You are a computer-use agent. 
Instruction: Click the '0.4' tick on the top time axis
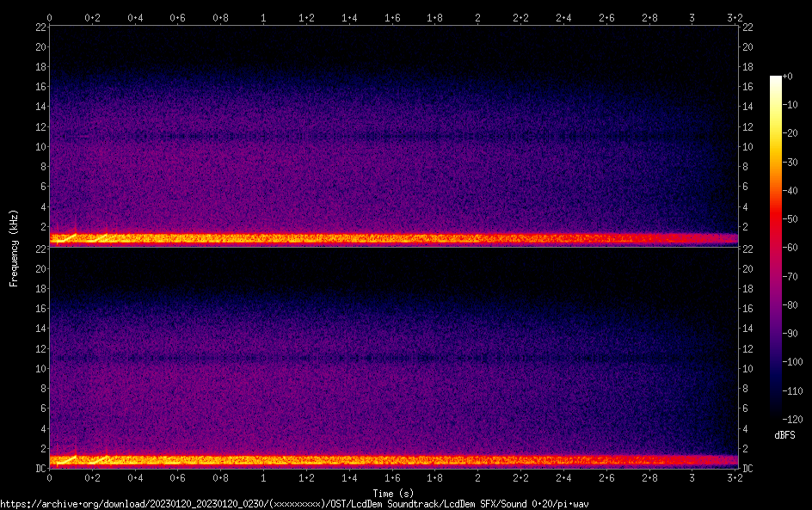135,16
